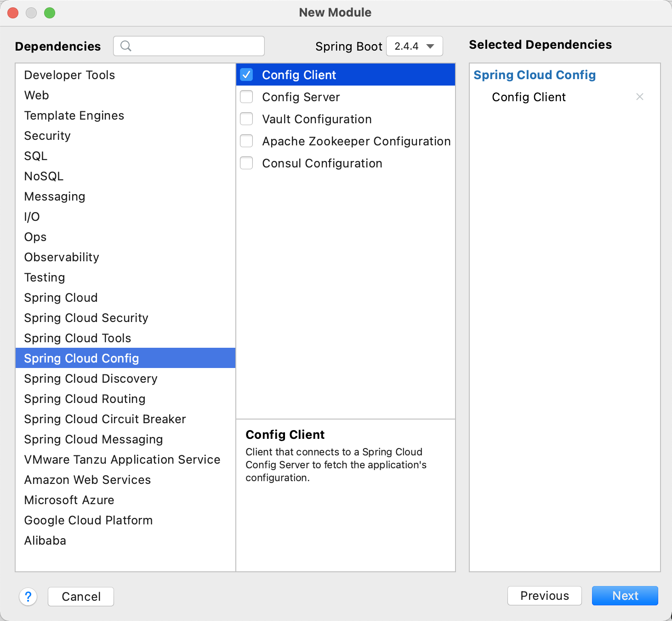Select the NoSQL dependency category
The width and height of the screenshot is (672, 621).
pyautogui.click(x=44, y=176)
